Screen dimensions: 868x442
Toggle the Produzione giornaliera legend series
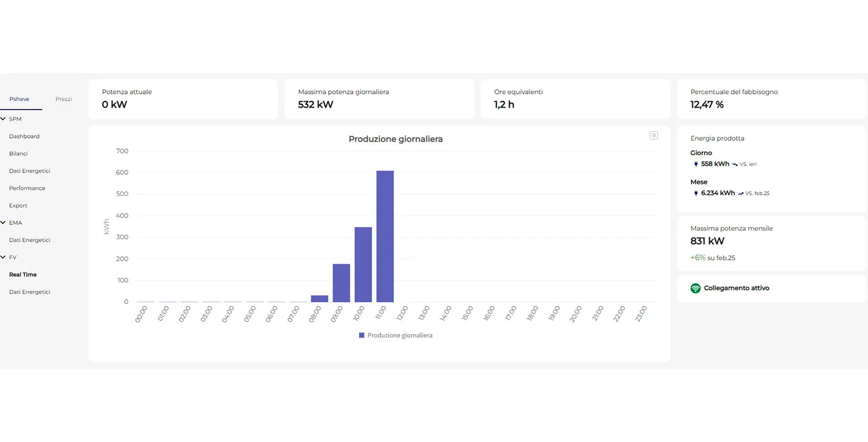pos(395,335)
